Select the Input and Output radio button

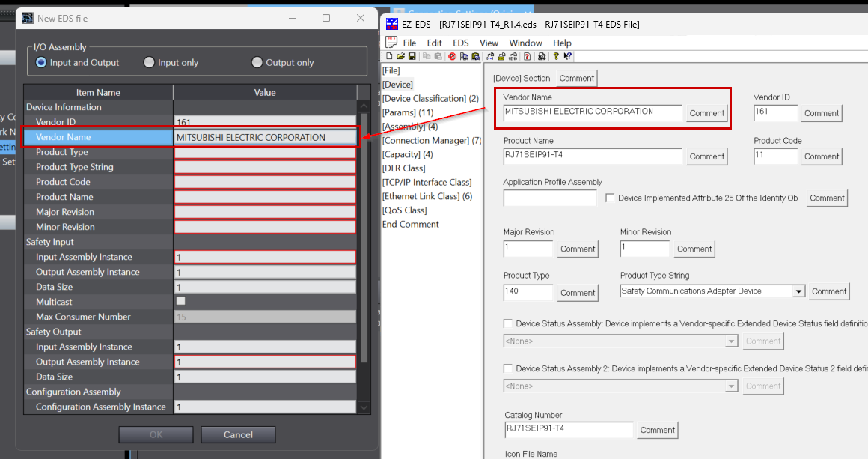tap(41, 63)
